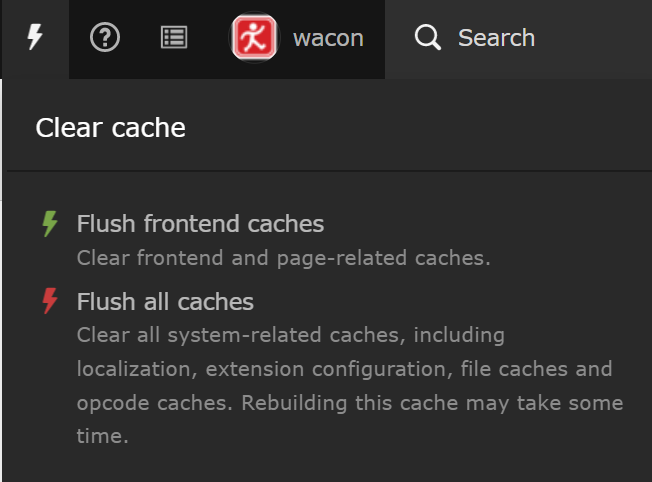Focus the Search input field
The width and height of the screenshot is (652, 482).
click(x=496, y=39)
